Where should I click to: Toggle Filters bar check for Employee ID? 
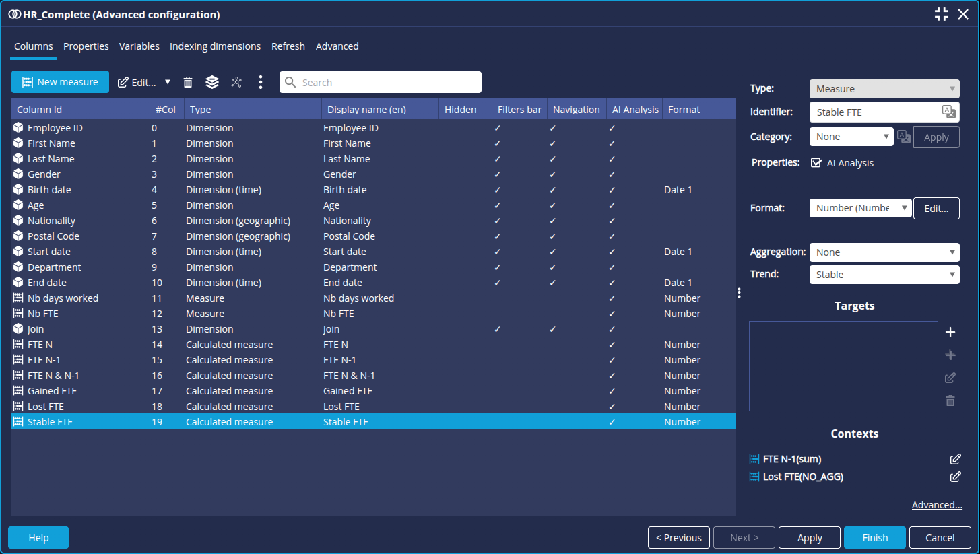[497, 128]
